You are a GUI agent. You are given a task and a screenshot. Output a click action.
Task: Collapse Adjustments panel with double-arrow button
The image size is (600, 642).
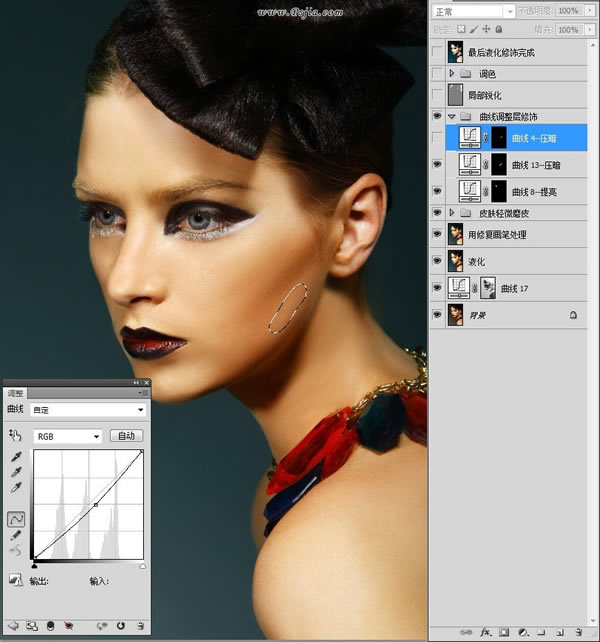pyautogui.click(x=136, y=382)
